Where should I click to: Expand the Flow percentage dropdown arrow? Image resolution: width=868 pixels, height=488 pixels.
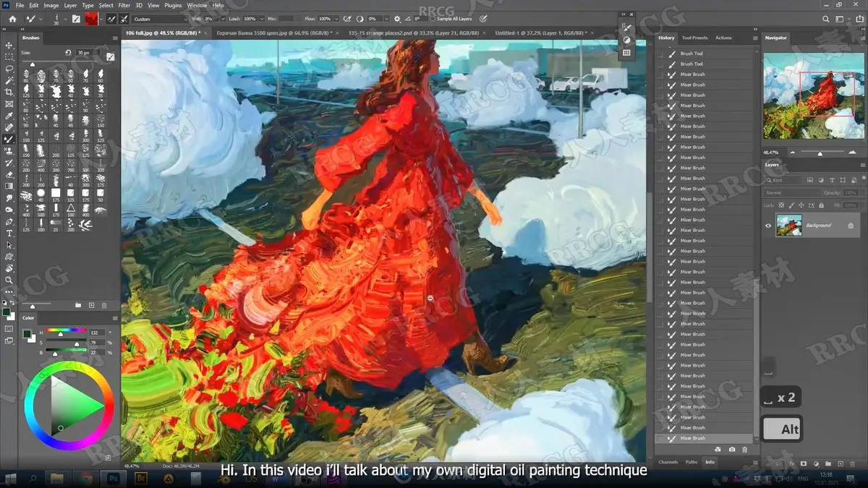point(335,19)
